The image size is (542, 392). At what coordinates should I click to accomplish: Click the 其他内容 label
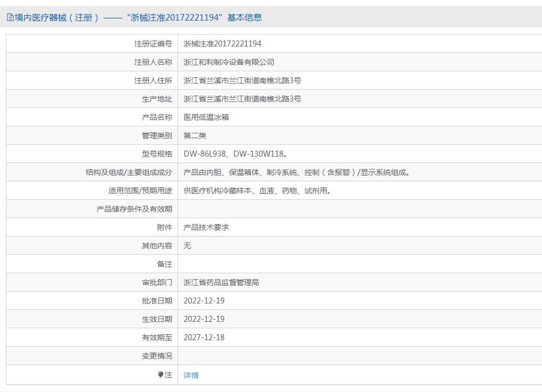click(x=157, y=246)
